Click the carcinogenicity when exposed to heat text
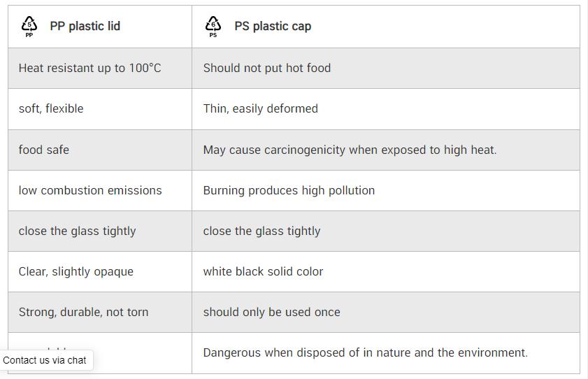The image size is (588, 379). pos(350,150)
